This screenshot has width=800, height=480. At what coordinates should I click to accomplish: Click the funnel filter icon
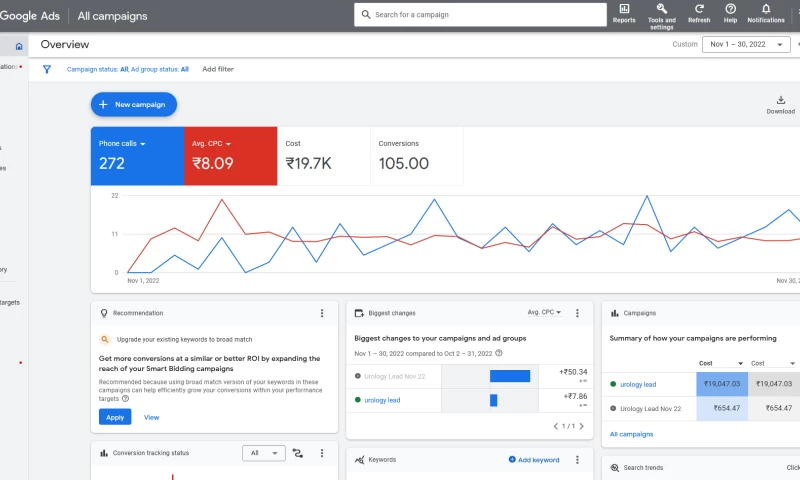click(x=46, y=69)
